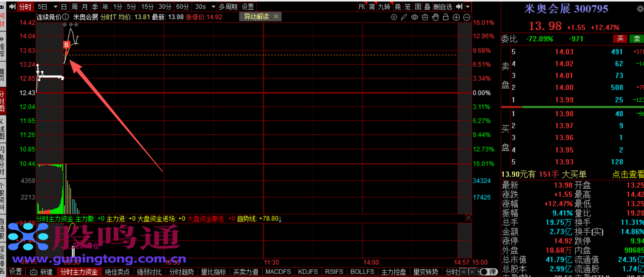Click the red 买 buy button
The image size is (644, 277).
pos(620,39)
